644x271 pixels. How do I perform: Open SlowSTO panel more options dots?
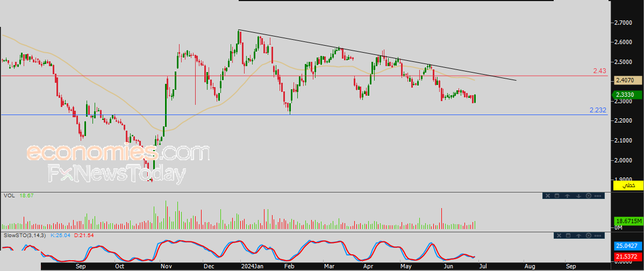pos(598,236)
